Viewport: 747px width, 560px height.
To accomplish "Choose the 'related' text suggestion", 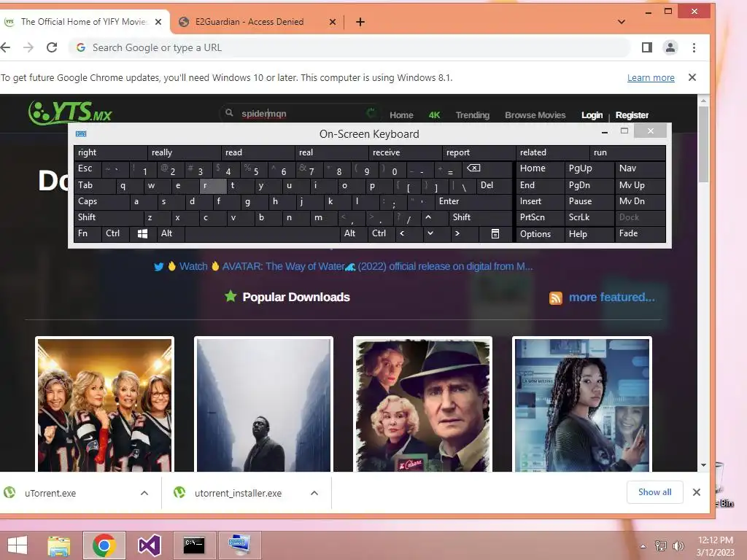I will (x=551, y=153).
